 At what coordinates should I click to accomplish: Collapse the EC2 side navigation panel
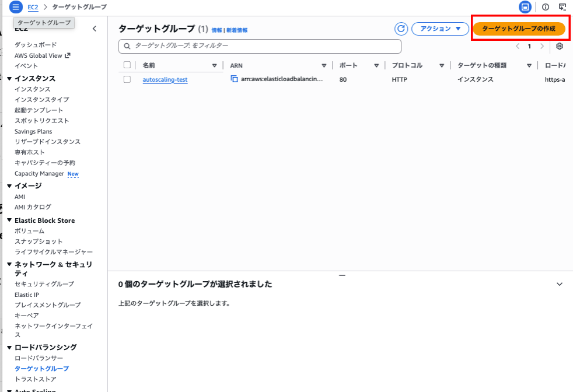[95, 29]
